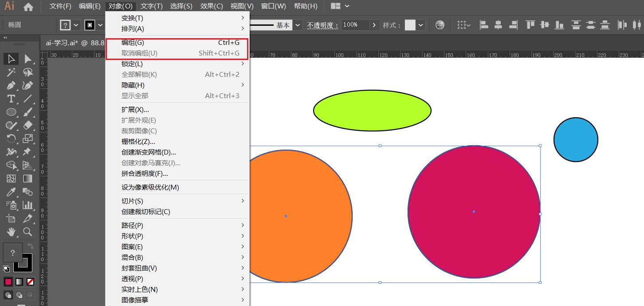This screenshot has height=306, width=644.
Task: Select the Slice tool
Action: tap(28, 219)
